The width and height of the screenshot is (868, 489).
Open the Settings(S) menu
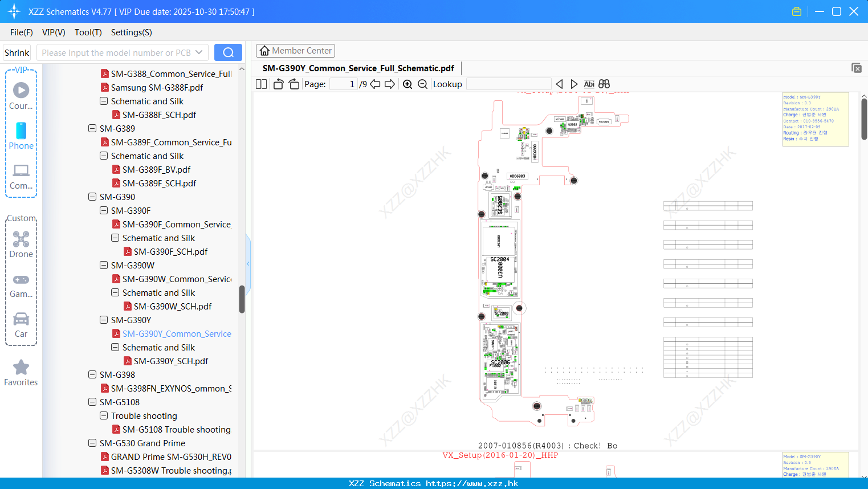tap(132, 32)
